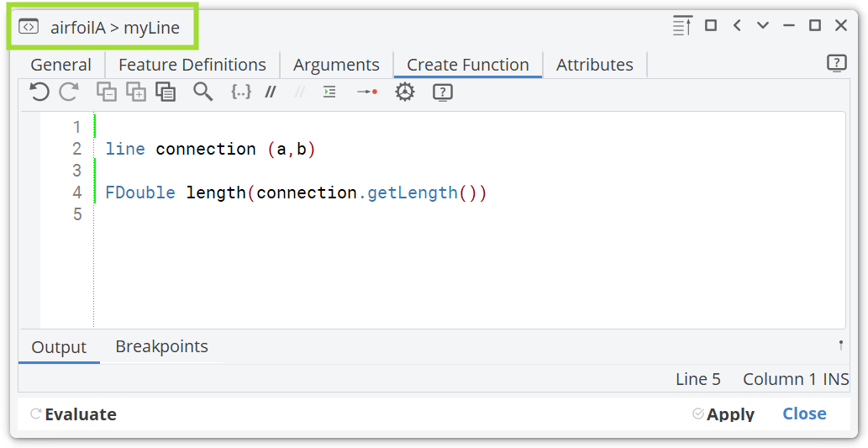
Task: Click the help monitor icon in the editor toolbar
Action: tap(442, 92)
